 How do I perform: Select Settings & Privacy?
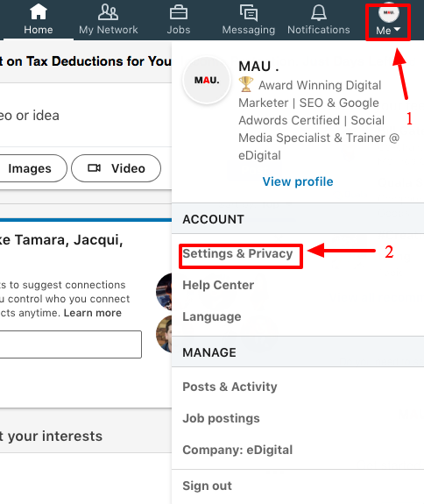click(237, 253)
